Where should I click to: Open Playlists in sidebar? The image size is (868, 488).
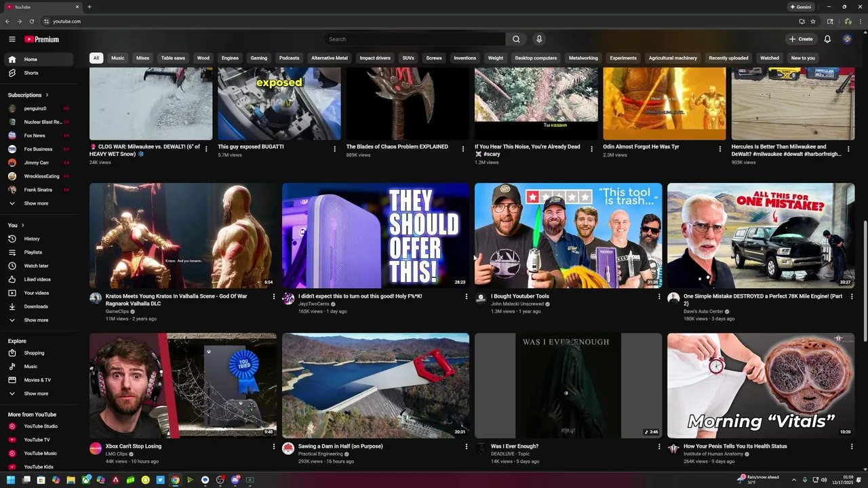pyautogui.click(x=40, y=252)
